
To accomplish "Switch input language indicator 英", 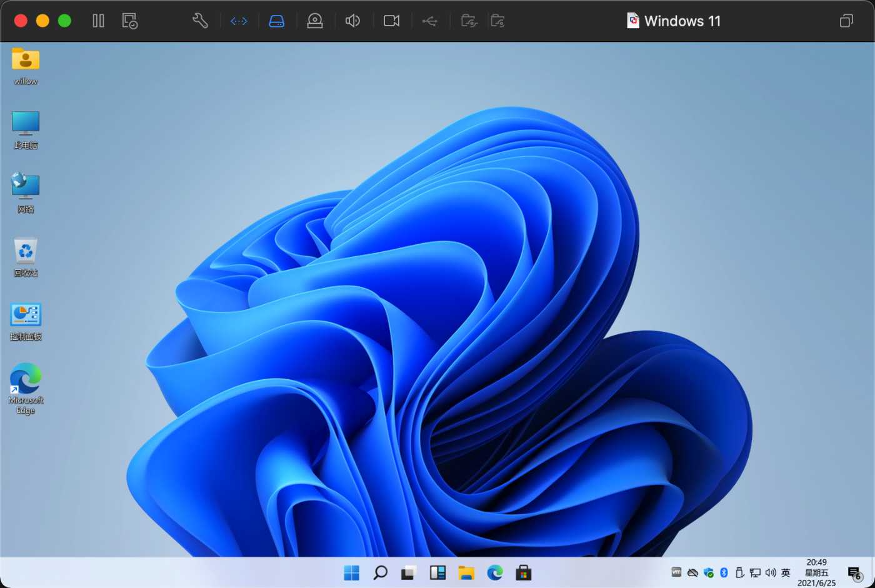I will pos(786,572).
